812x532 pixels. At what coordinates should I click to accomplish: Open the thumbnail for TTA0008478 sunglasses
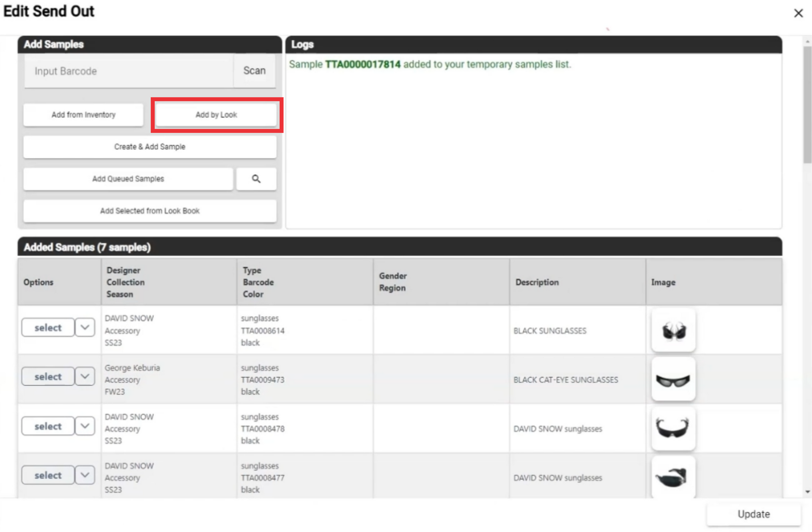pyautogui.click(x=673, y=428)
